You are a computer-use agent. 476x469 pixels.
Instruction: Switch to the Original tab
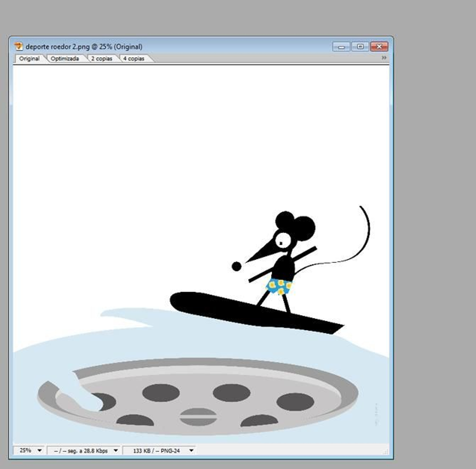(29, 59)
